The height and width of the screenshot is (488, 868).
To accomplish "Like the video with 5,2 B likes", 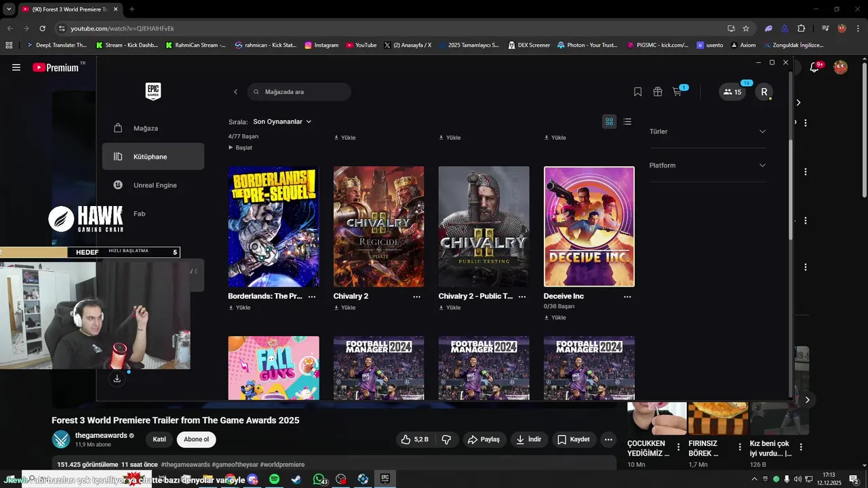I will pos(414,439).
